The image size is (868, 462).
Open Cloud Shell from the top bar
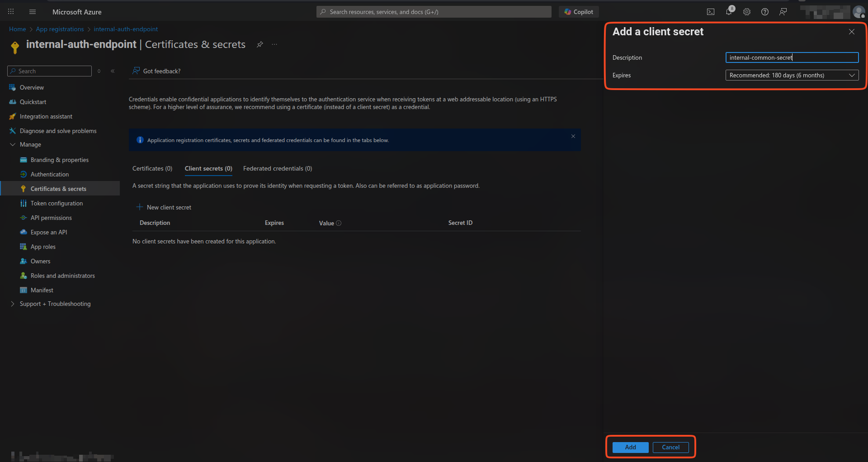[x=710, y=12]
